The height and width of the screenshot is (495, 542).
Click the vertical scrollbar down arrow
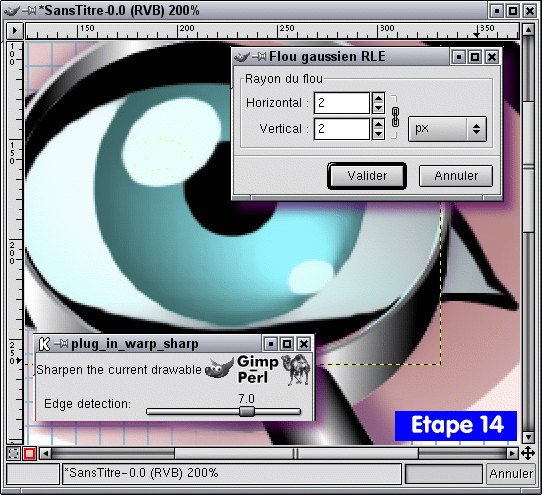point(528,438)
